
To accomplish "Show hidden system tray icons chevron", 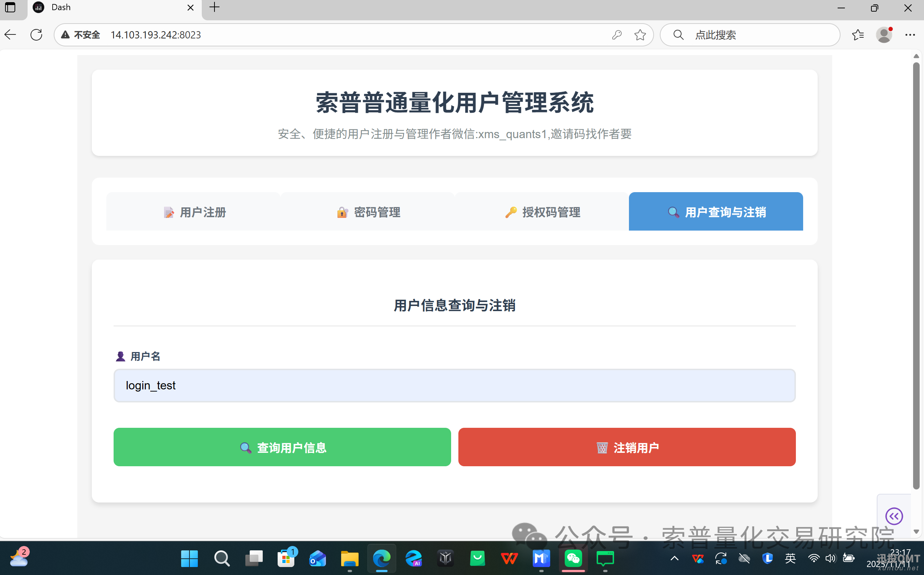I will [674, 558].
